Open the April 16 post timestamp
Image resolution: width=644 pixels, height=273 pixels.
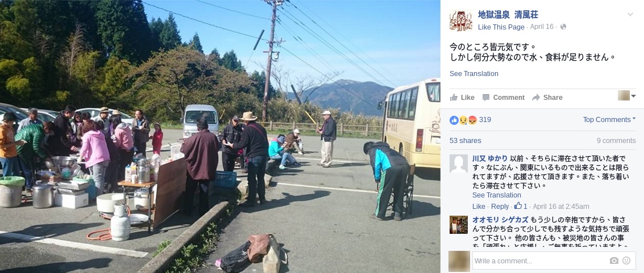(x=542, y=27)
